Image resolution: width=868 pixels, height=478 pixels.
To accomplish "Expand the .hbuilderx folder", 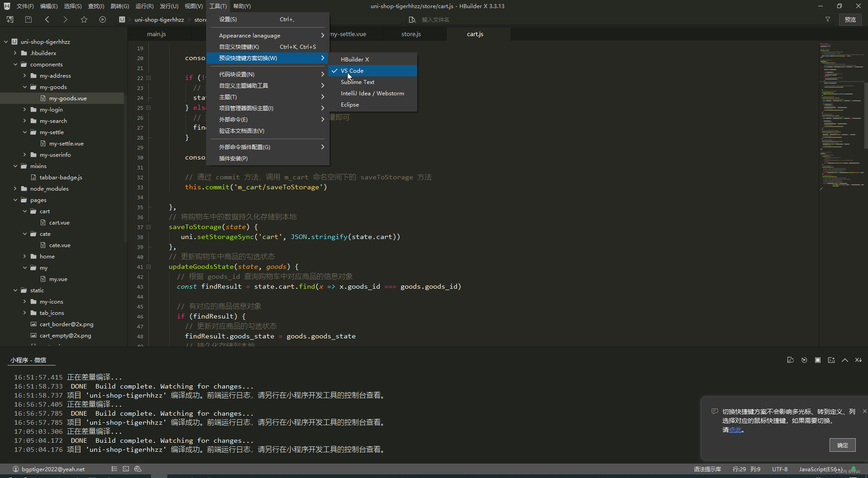I will click(x=15, y=53).
